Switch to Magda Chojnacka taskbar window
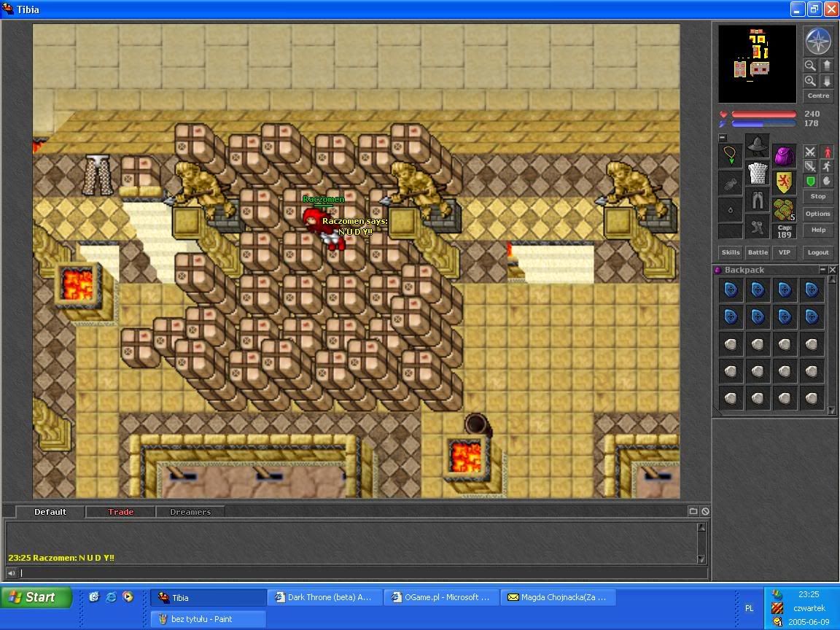This screenshot has height=630, width=840. click(559, 597)
